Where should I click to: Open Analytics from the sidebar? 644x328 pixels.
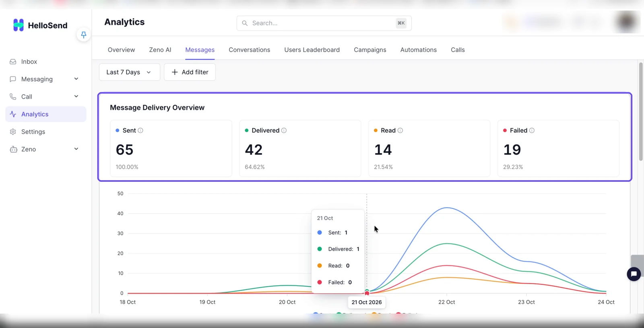point(46,114)
